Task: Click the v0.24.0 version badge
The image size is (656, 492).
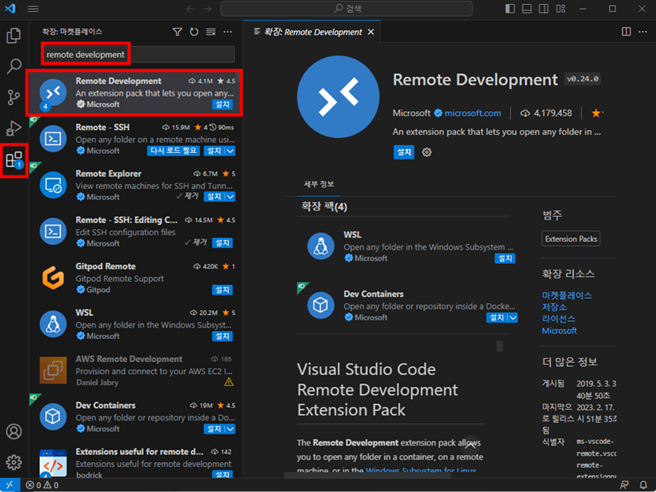Action: (582, 79)
